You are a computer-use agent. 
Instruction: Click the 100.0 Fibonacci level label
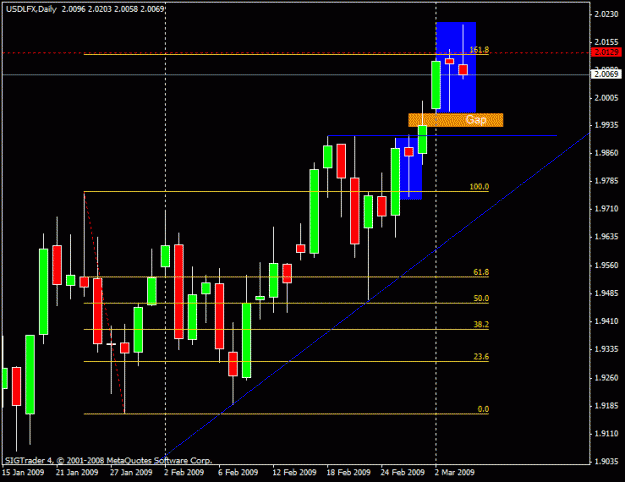(x=479, y=187)
